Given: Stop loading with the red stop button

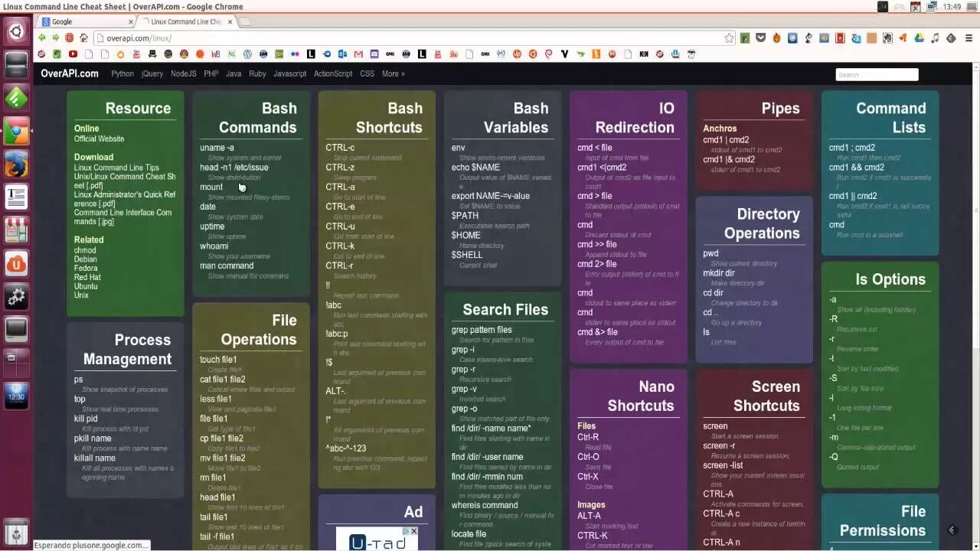Looking at the screenshot, I should click(70, 37).
